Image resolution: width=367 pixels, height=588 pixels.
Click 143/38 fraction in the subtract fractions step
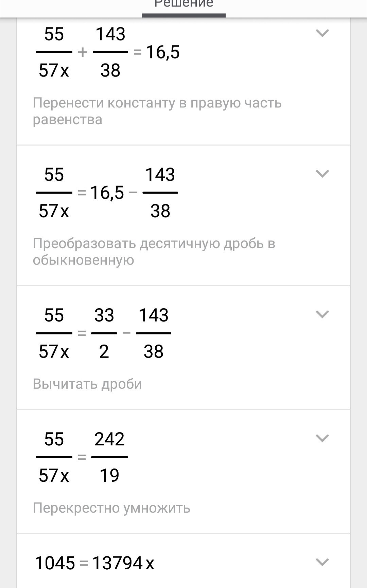tap(154, 333)
